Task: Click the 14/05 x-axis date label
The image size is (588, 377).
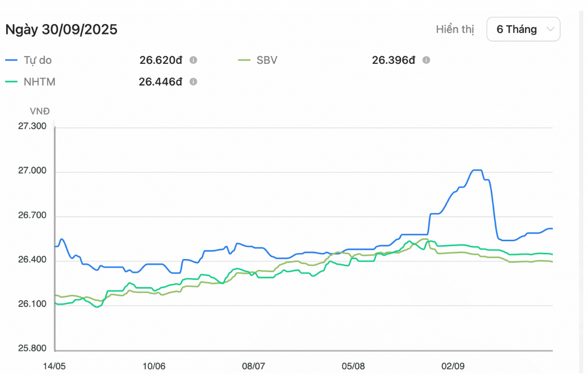Action: [55, 365]
